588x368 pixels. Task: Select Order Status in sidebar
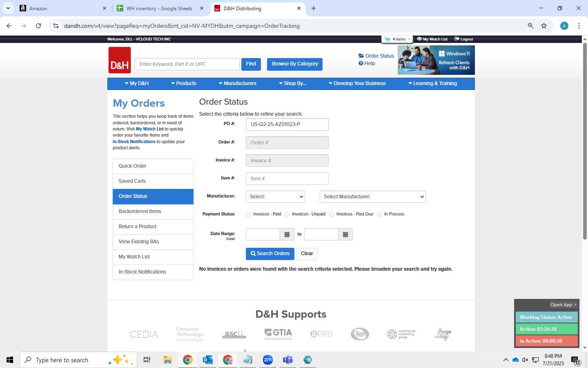(153, 196)
